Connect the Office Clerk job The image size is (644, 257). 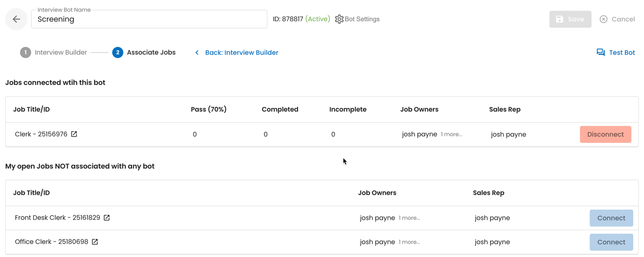pos(611,242)
